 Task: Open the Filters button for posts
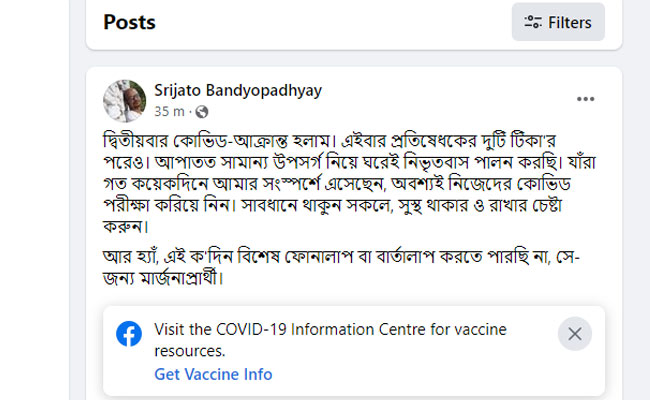point(558,22)
